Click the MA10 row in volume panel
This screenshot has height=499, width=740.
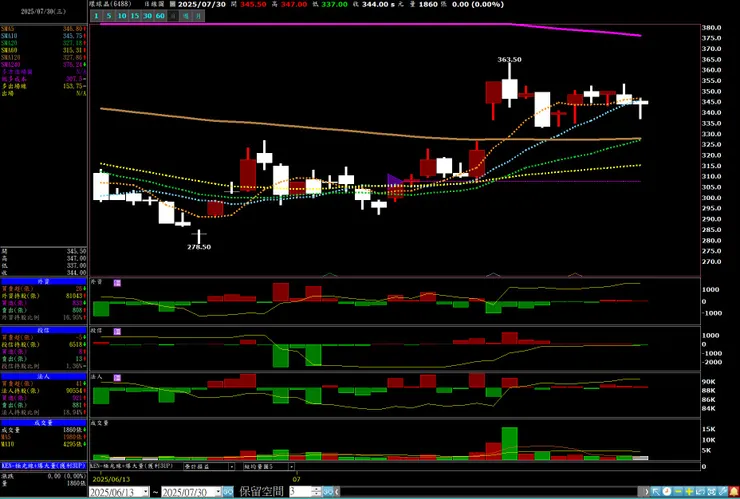(x=43, y=444)
